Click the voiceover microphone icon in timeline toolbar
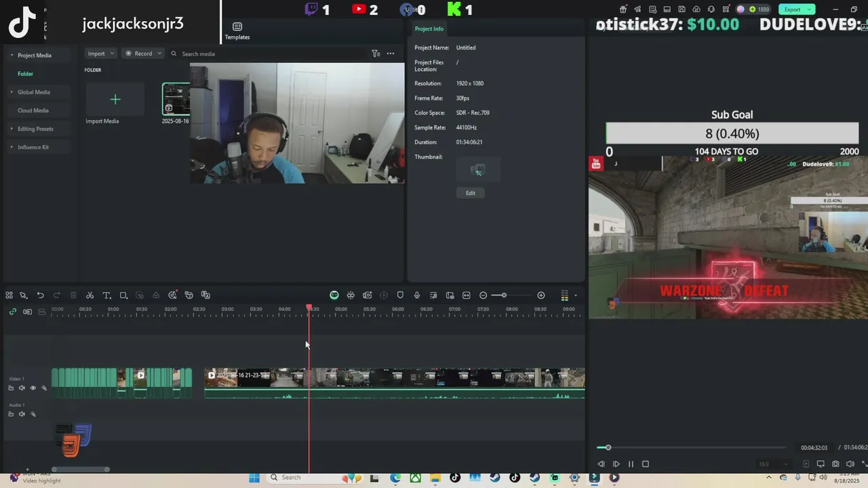The image size is (868, 488). (417, 296)
